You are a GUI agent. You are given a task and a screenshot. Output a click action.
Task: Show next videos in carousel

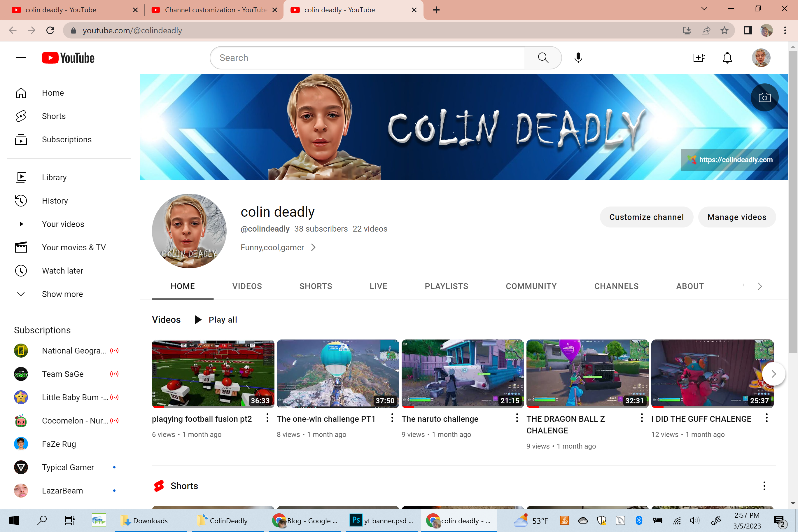point(773,374)
